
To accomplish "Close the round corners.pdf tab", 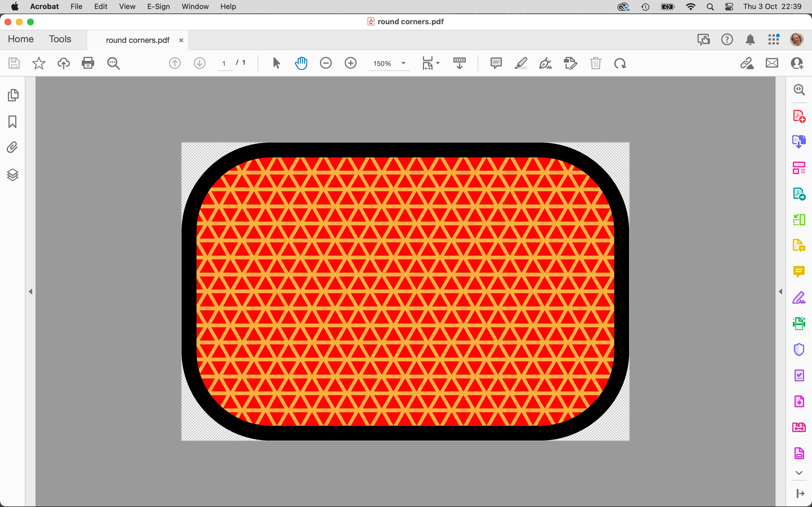I will pyautogui.click(x=181, y=40).
